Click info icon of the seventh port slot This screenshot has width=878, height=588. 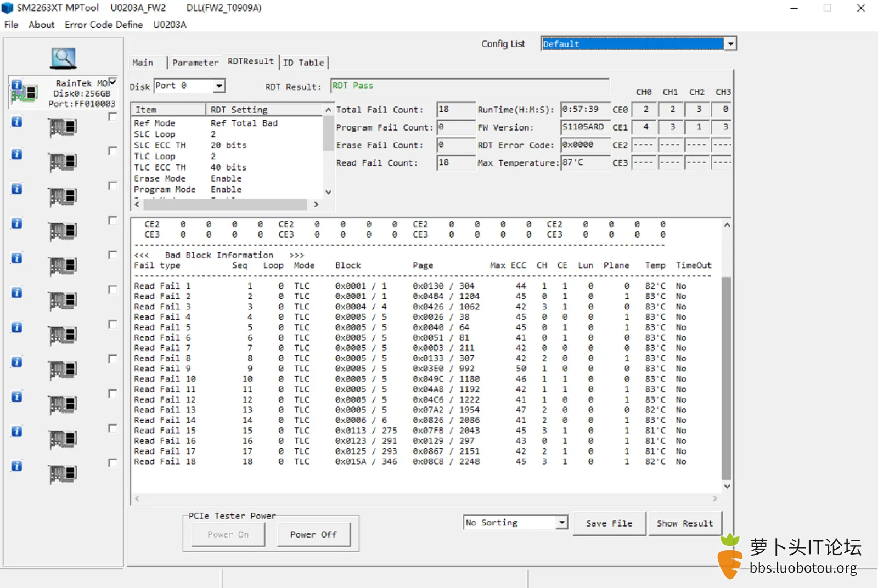[17, 292]
